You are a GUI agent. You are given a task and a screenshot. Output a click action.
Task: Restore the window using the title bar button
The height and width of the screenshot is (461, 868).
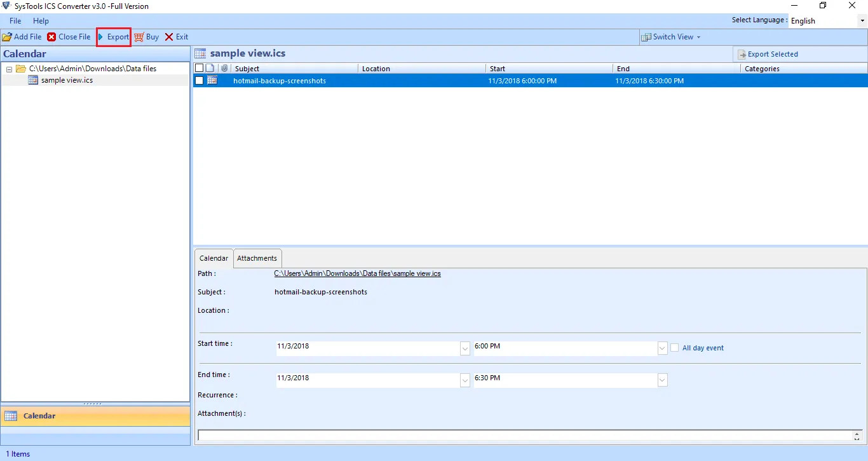[x=823, y=6]
